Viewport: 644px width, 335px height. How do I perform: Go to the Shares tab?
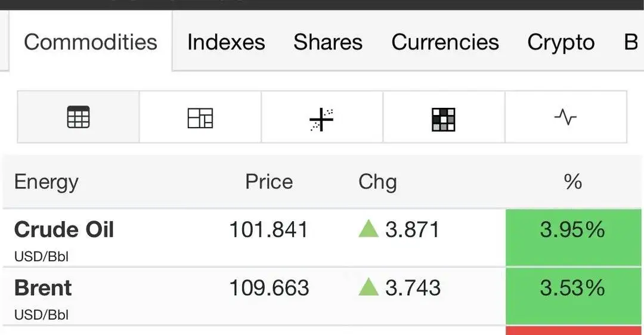tap(328, 42)
